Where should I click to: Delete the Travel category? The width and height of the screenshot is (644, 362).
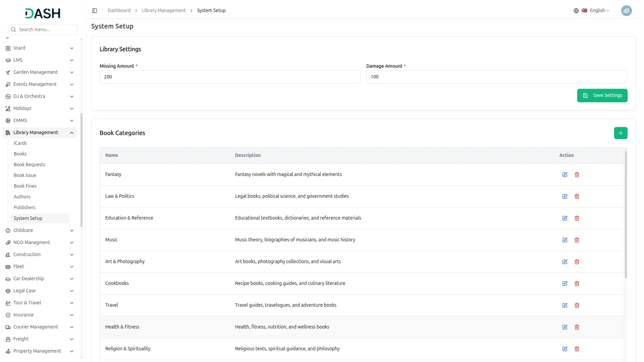pyautogui.click(x=577, y=305)
